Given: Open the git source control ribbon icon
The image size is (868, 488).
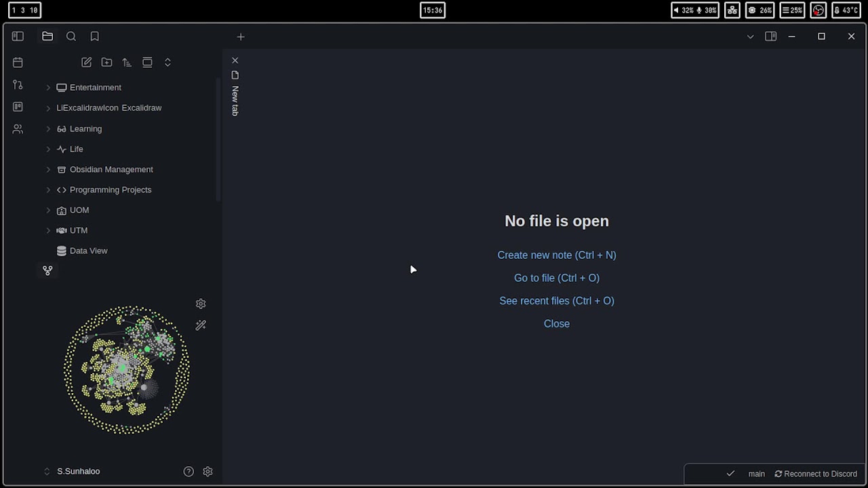Looking at the screenshot, I should pyautogui.click(x=18, y=85).
